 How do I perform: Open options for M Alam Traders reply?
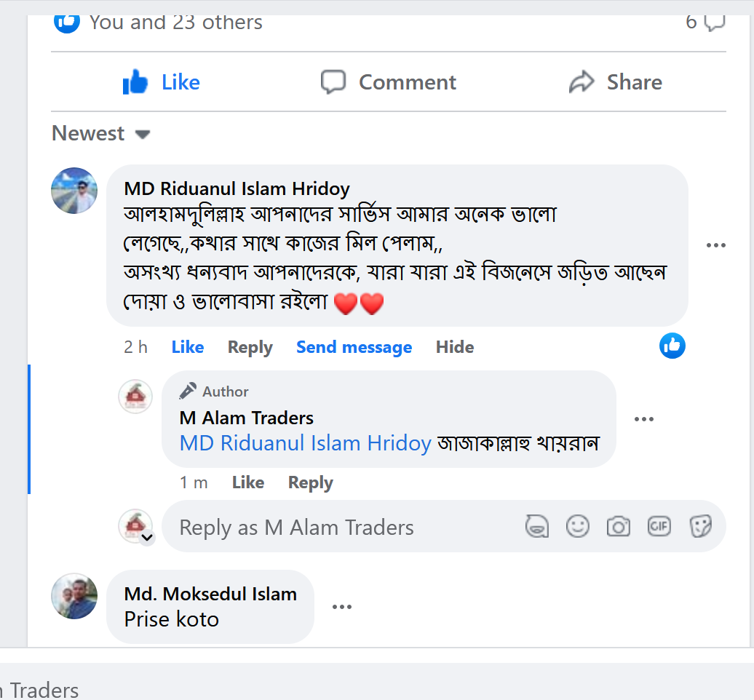644,418
